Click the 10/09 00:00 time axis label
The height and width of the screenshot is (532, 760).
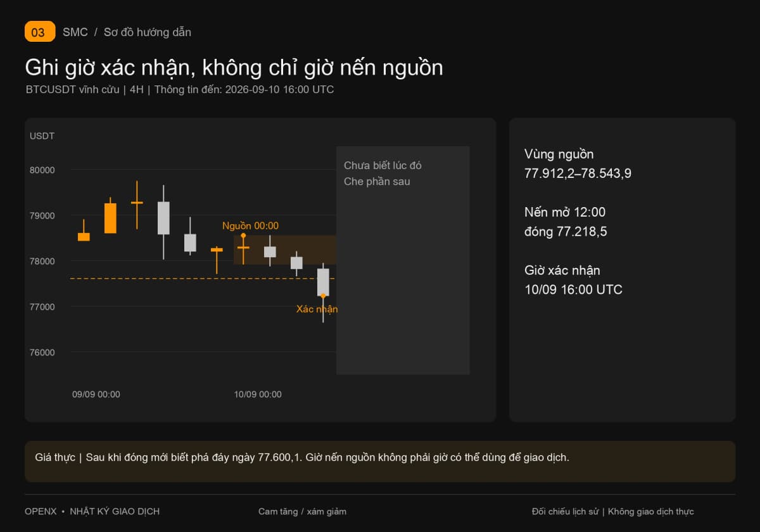tap(258, 394)
